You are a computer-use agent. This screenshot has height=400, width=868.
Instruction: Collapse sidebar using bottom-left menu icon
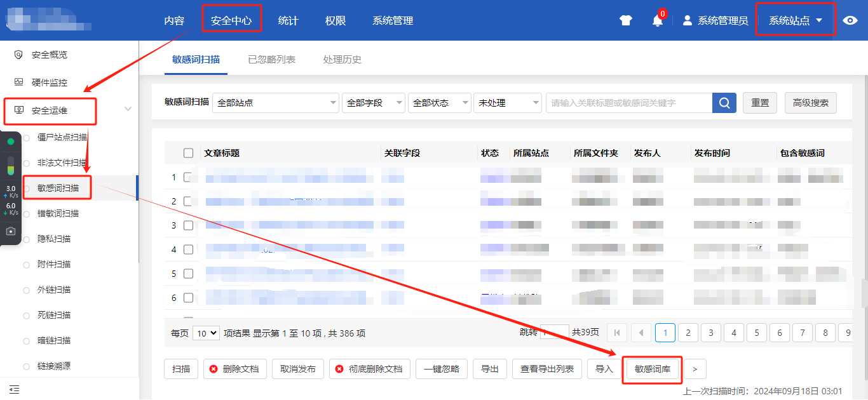pos(14,389)
